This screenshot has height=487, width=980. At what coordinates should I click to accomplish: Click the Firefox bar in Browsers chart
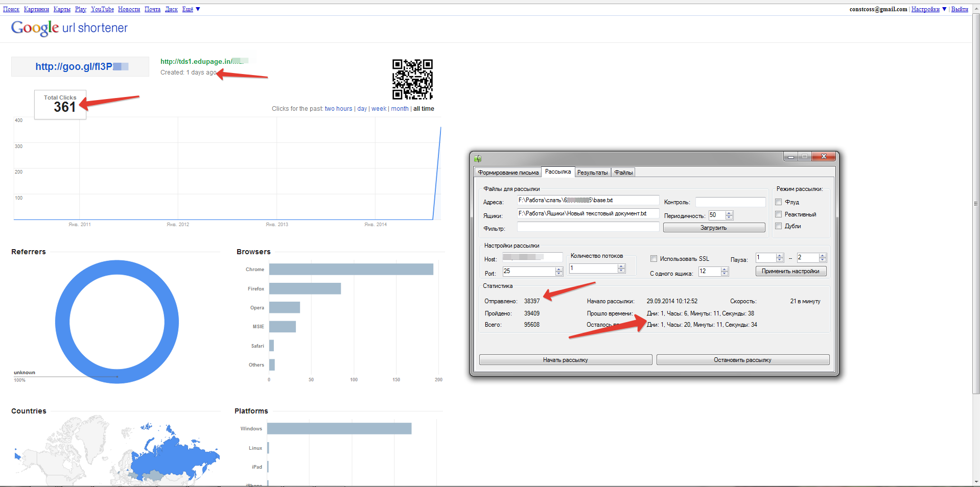click(x=305, y=288)
